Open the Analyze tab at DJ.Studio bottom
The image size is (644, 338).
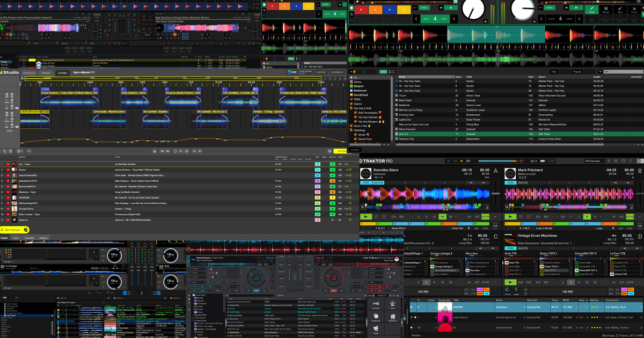coord(43,237)
